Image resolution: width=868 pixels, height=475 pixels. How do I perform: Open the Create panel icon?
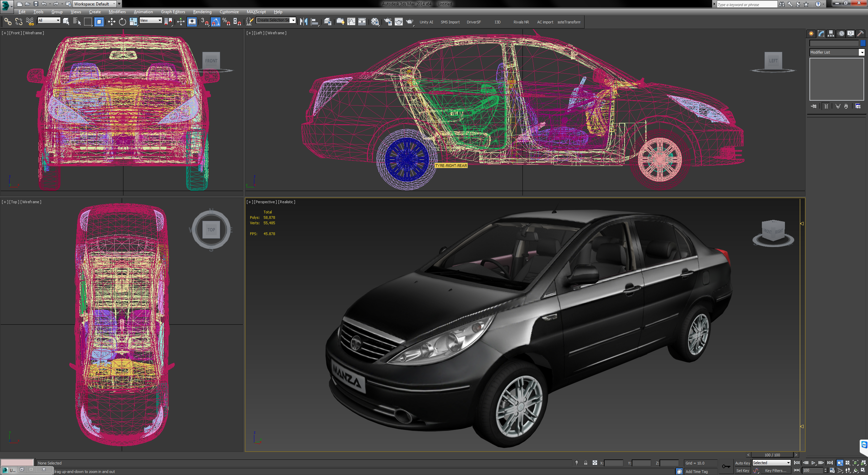(x=811, y=34)
